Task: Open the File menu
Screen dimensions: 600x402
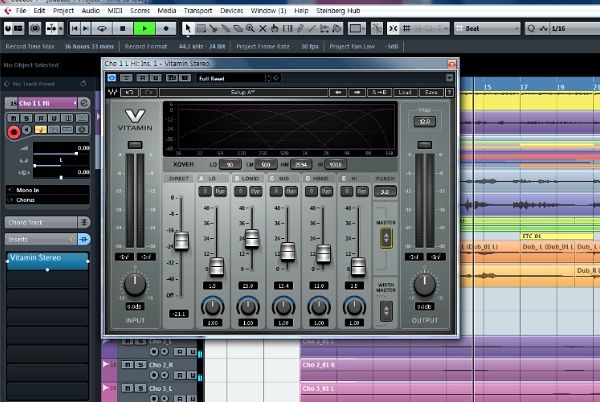Action: point(21,10)
